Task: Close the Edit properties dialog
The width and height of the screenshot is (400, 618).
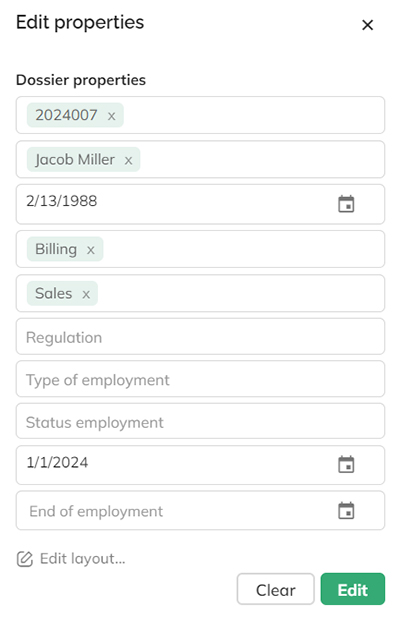Action: [x=367, y=25]
